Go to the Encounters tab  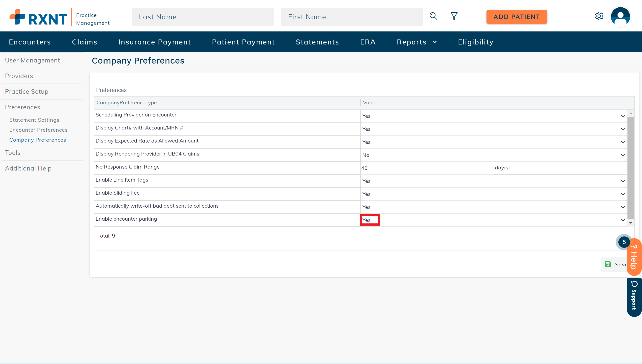click(x=30, y=42)
